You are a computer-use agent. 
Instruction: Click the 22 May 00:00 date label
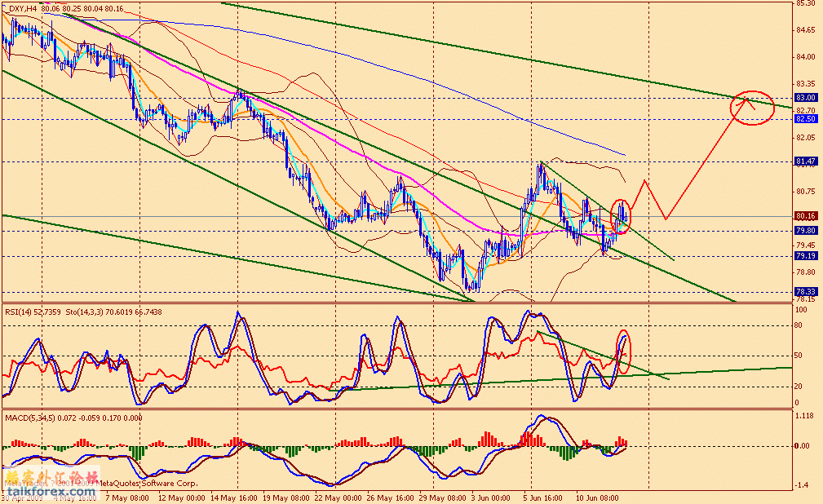(x=338, y=497)
